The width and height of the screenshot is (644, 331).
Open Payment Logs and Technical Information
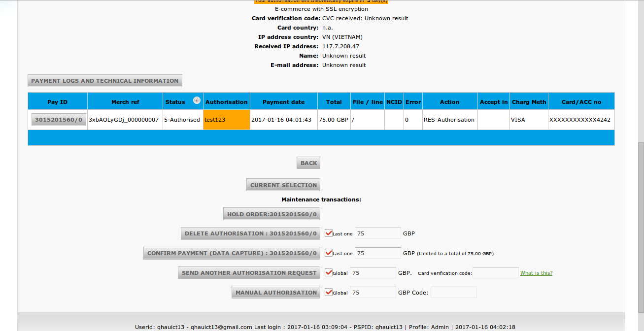105,81
